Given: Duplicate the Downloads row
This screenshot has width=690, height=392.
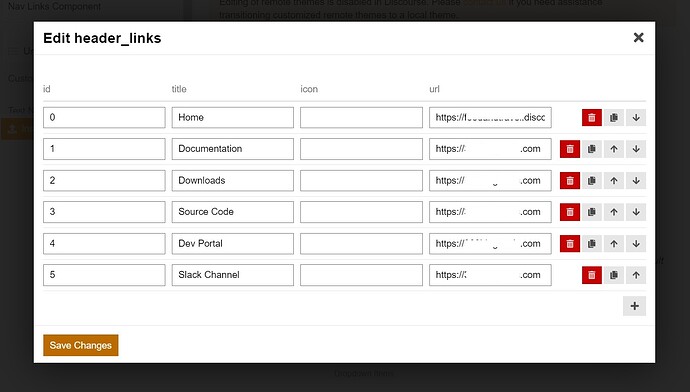Looking at the screenshot, I should 591,180.
